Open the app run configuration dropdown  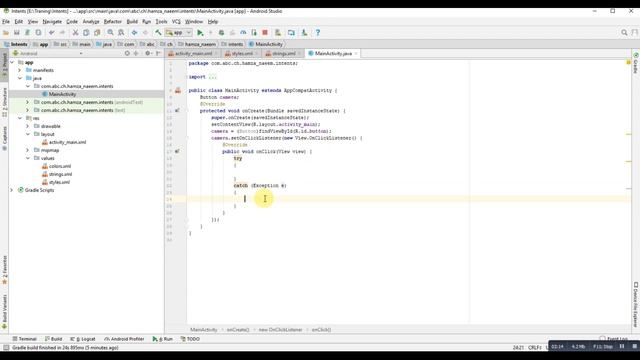(x=178, y=33)
